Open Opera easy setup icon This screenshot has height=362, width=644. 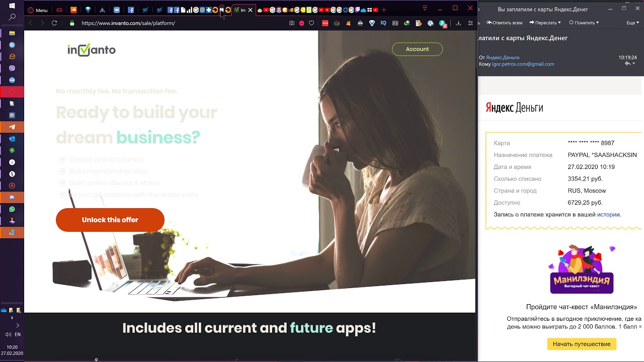[470, 23]
